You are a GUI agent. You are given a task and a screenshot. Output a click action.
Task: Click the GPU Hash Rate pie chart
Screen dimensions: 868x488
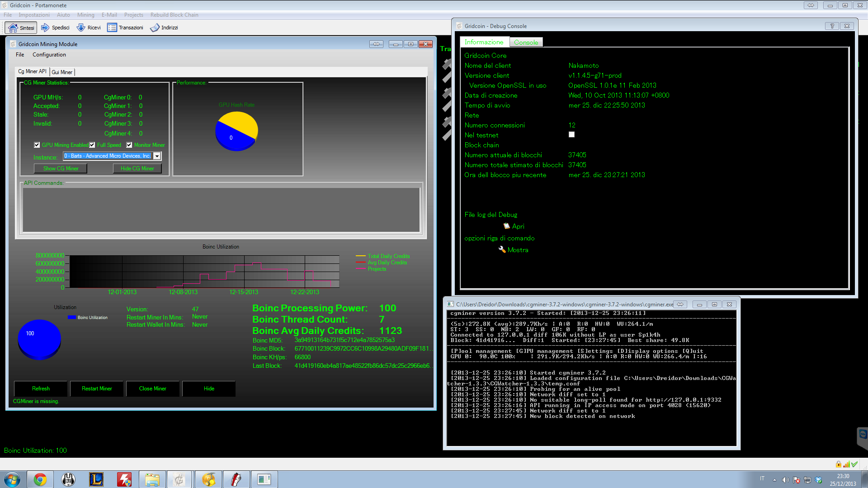coord(236,131)
